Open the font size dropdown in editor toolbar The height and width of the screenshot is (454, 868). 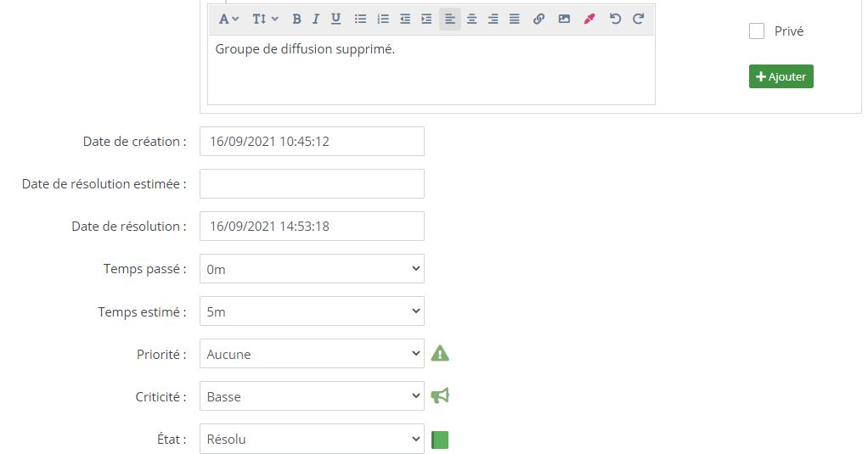[265, 20]
